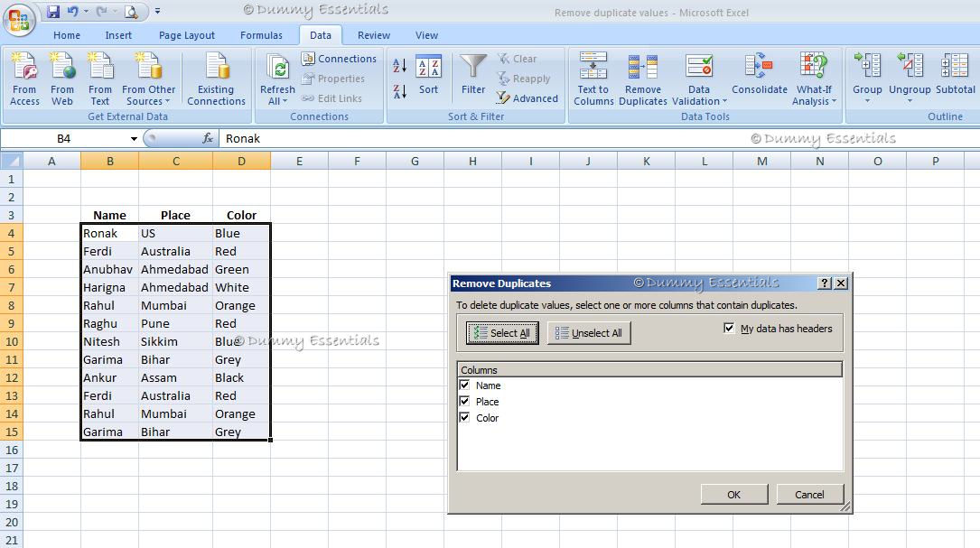Open the Sort dialog
The height and width of the screenshot is (548, 980).
click(429, 75)
